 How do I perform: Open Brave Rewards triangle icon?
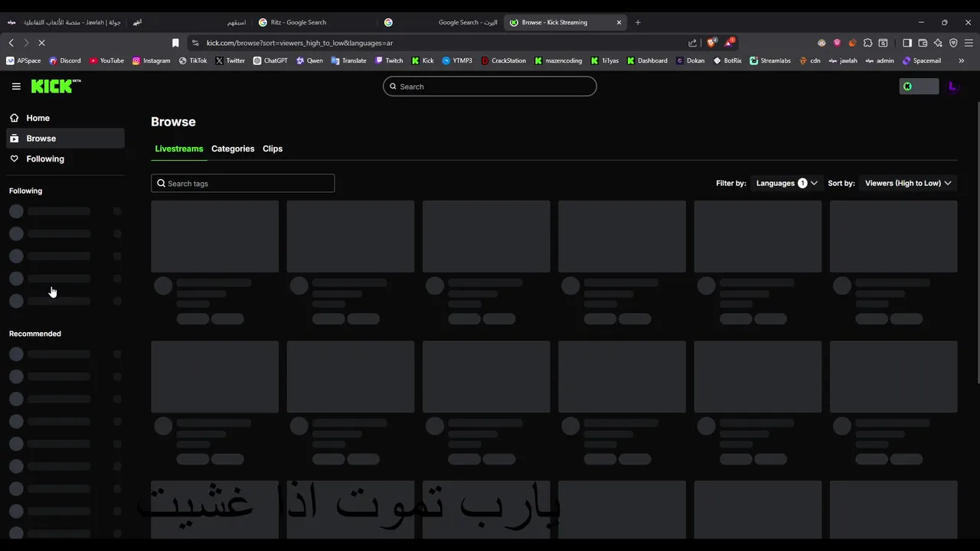730,43
